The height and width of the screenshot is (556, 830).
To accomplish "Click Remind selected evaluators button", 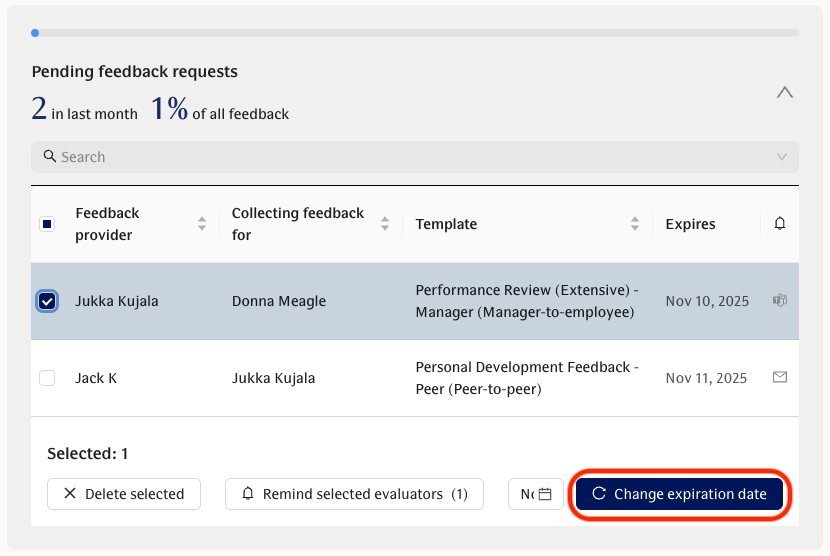I will 354,494.
